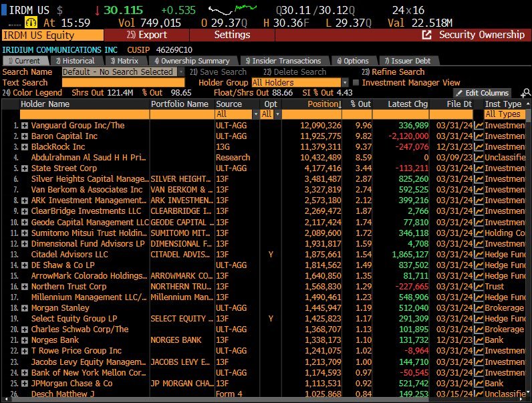Open chart icon for Abdulrahman Al Saud row
Image resolution: width=532 pixels, height=403 pixels.
479,158
